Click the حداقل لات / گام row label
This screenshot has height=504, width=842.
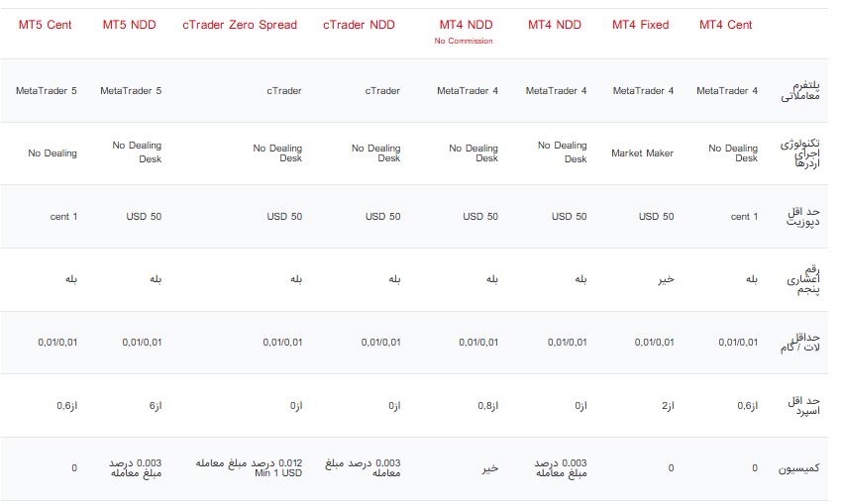800,343
